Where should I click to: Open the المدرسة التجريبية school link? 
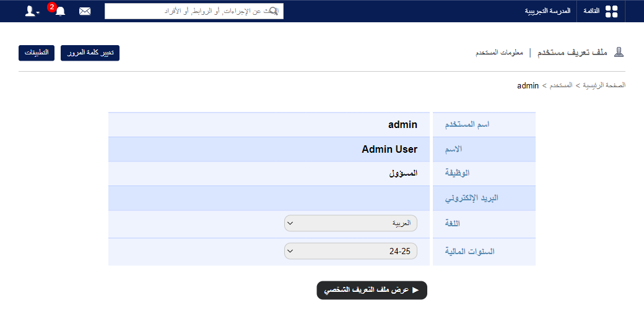pos(547,11)
